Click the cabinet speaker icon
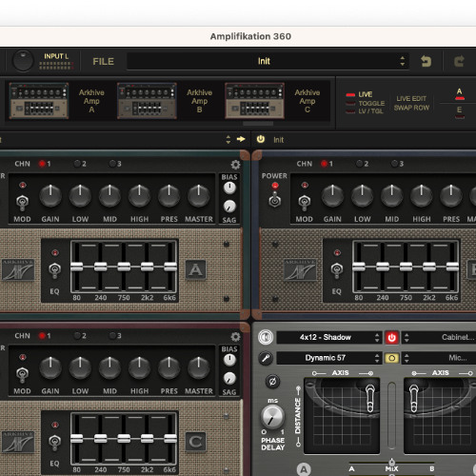 pos(266,337)
